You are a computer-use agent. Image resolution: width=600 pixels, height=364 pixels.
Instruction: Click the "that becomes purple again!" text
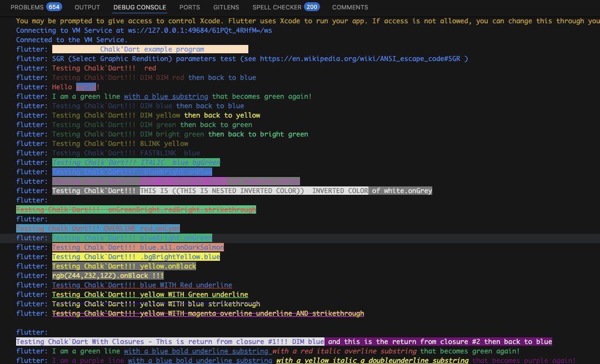[x=524, y=360]
